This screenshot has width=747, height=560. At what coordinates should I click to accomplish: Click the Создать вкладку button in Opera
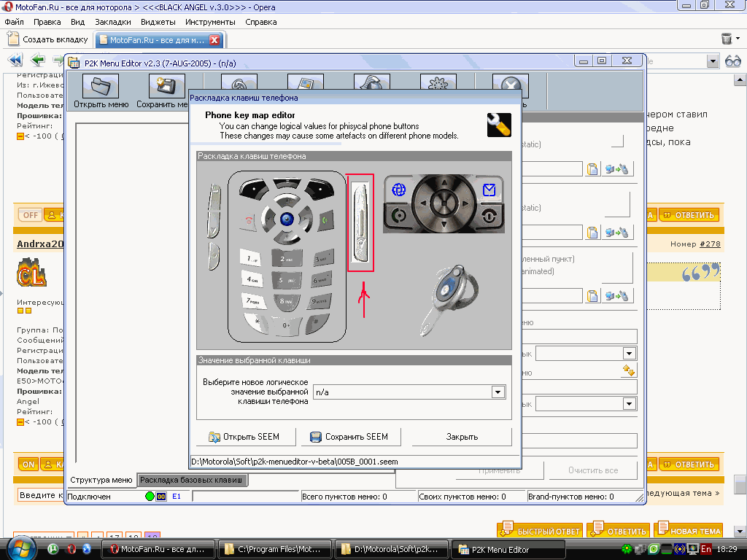click(x=48, y=39)
